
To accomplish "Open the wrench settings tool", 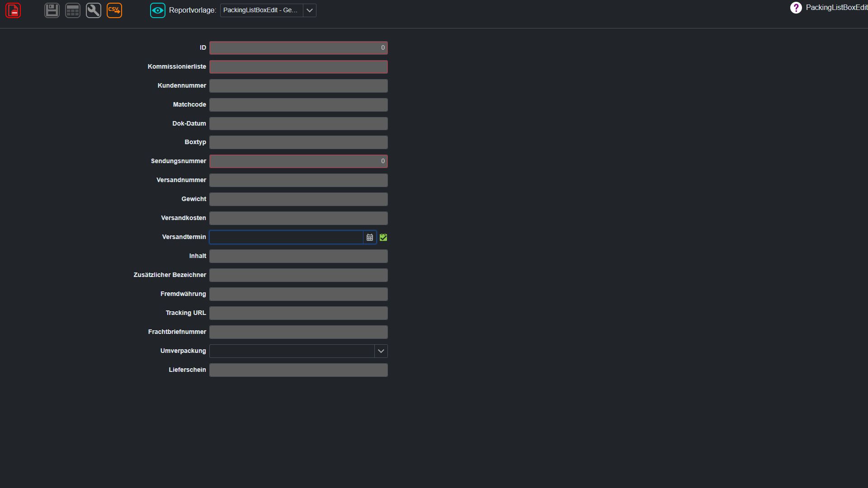I will pos(94,10).
